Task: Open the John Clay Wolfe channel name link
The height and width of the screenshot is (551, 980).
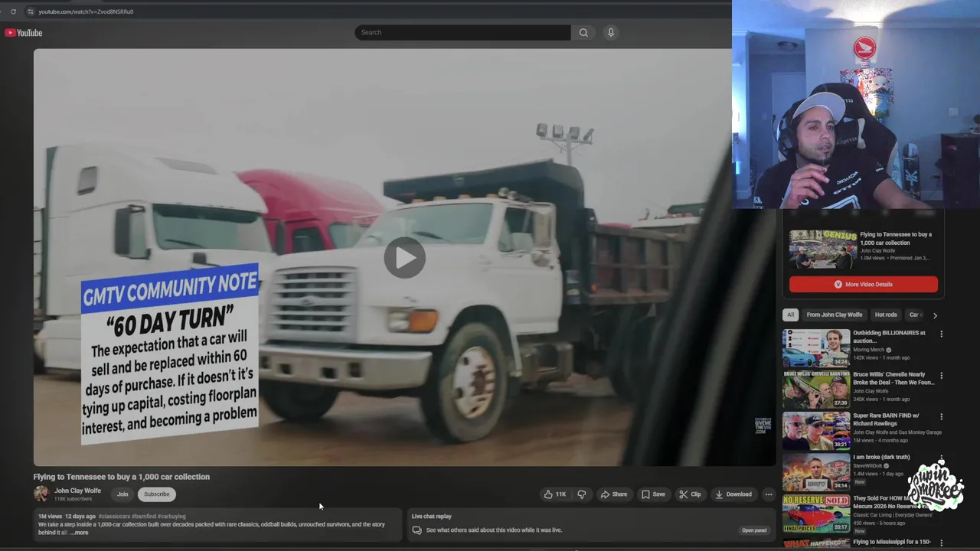Action: click(77, 491)
